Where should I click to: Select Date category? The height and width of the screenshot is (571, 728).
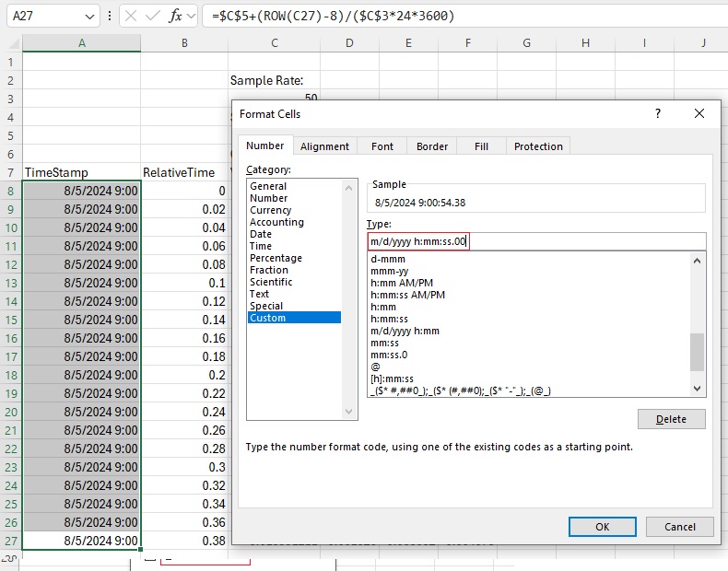(x=294, y=234)
